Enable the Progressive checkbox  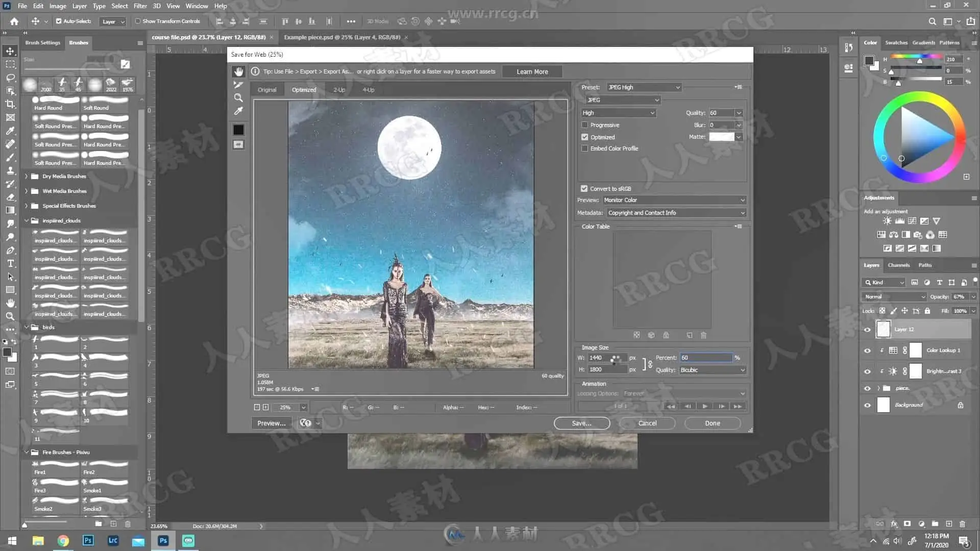(585, 125)
